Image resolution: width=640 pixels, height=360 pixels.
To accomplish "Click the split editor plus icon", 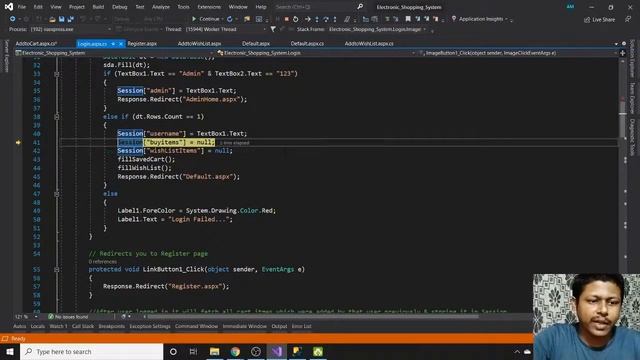I will pyautogui.click(x=622, y=53).
